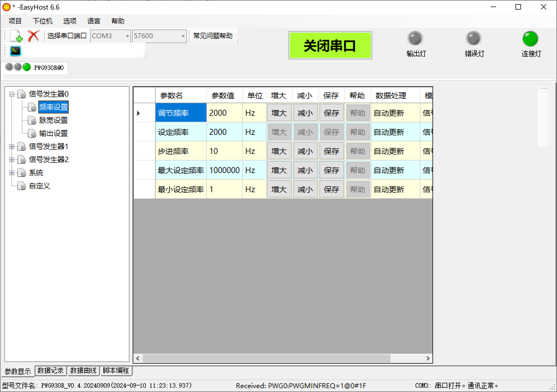Click the new project icon with green plus
Screen dimensions: 557x392
point(16,36)
